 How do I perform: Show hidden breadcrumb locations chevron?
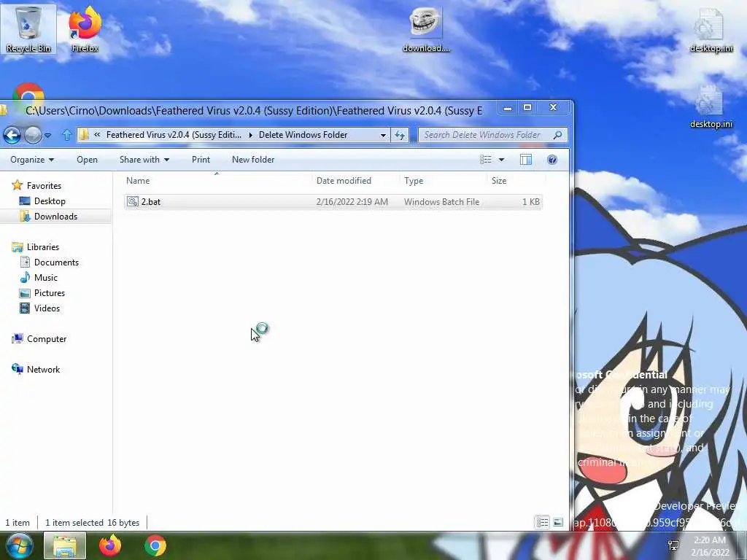pyautogui.click(x=97, y=135)
